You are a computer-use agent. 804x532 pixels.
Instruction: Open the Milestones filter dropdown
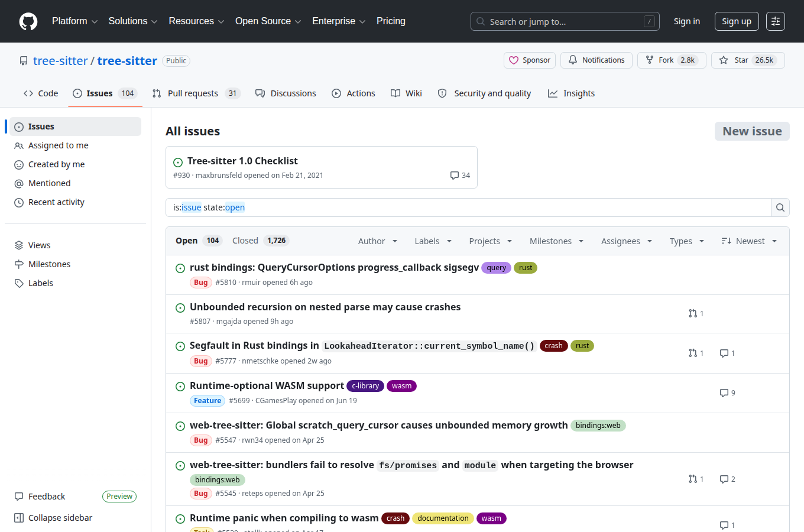point(557,241)
